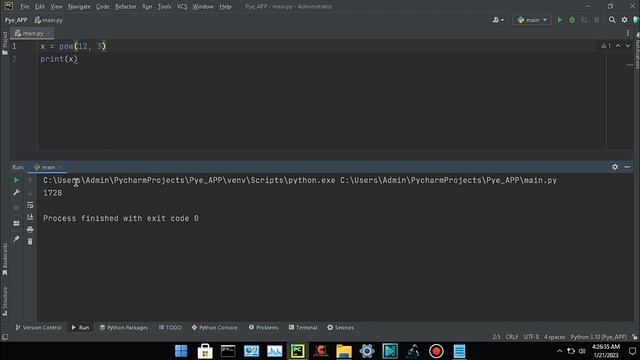Change 4 spaces indent setting

coord(554,337)
